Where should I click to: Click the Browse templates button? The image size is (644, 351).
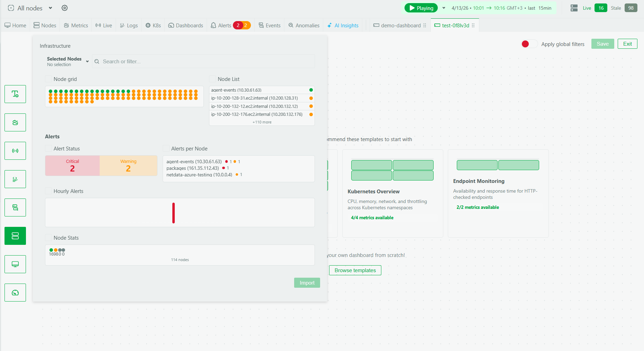(355, 270)
